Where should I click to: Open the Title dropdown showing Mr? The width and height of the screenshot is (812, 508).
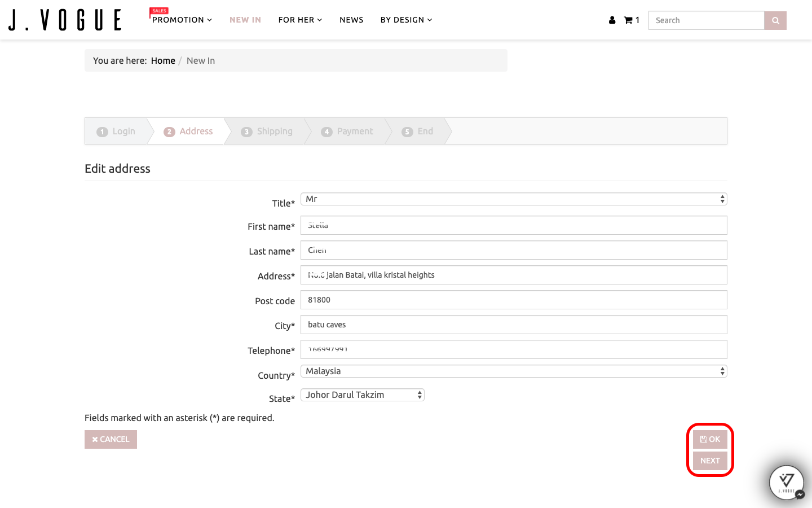click(x=513, y=199)
